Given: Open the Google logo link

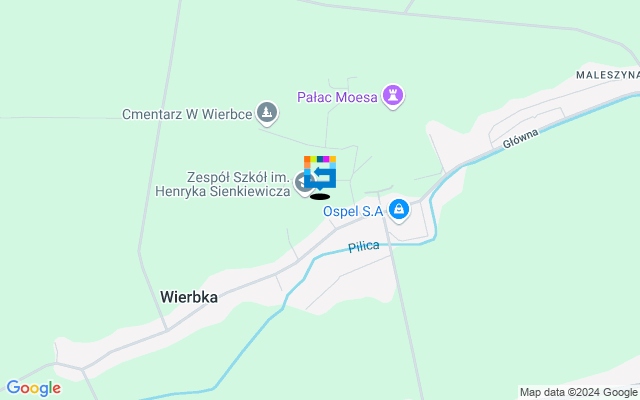Looking at the screenshot, I should point(33,388).
